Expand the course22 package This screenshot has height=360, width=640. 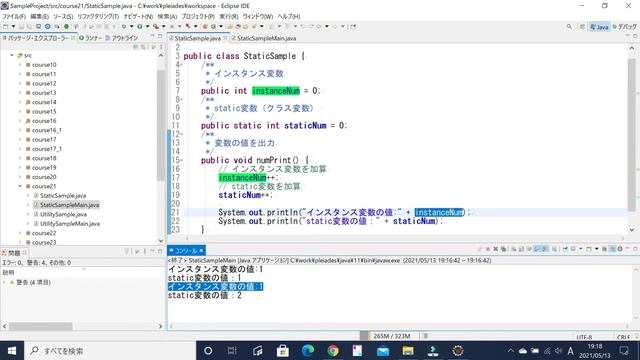tap(20, 233)
